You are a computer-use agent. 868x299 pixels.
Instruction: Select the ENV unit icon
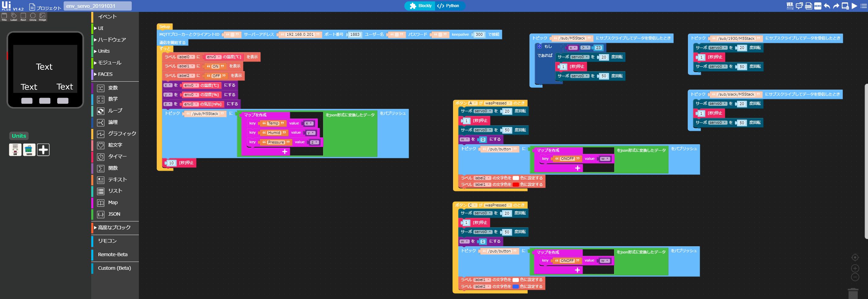click(x=15, y=150)
